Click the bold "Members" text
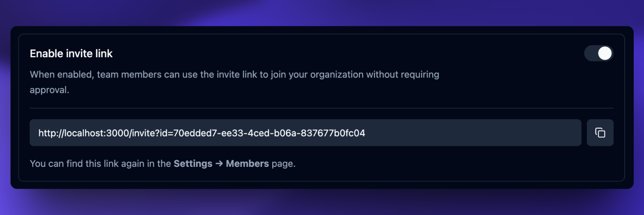The height and width of the screenshot is (215, 644). coord(247,164)
